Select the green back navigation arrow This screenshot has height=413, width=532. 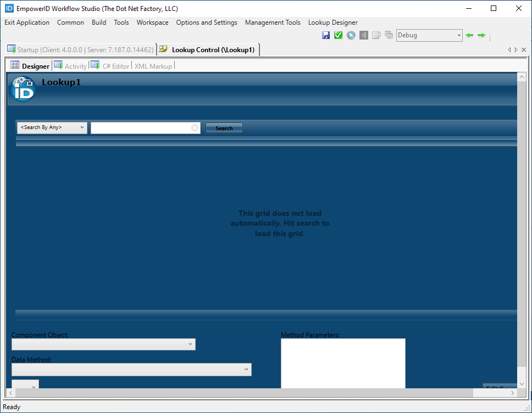point(469,35)
